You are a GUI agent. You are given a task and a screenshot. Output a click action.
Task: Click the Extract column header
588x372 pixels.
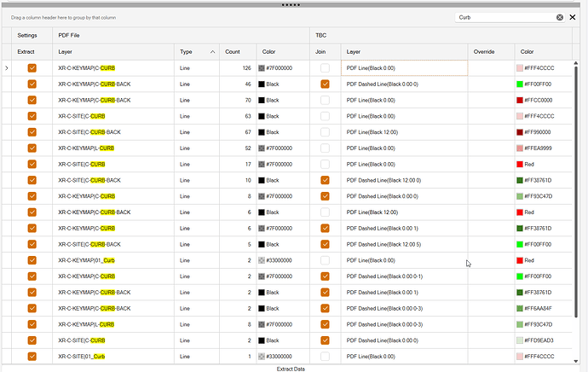click(x=26, y=52)
